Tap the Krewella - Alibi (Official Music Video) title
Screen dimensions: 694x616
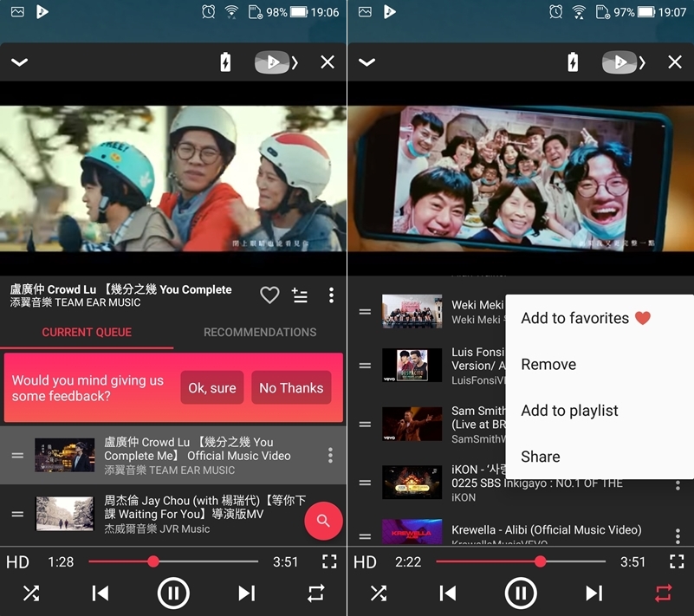tap(546, 529)
